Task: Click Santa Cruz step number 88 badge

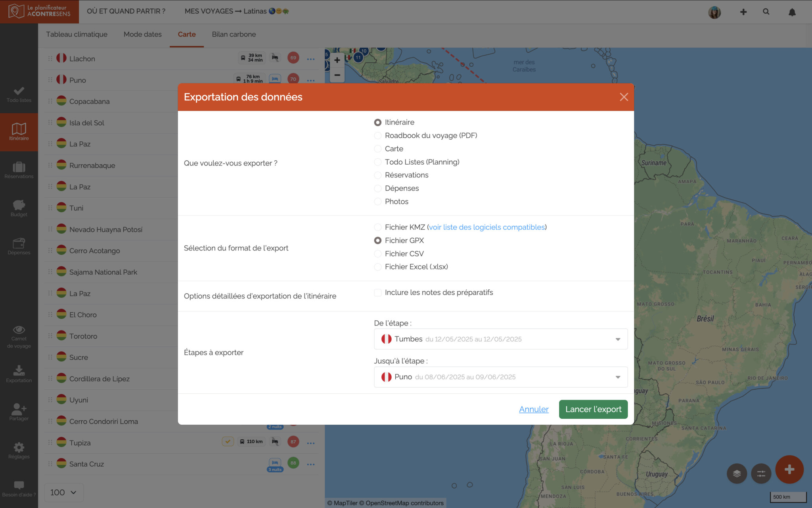Action: [x=293, y=463]
